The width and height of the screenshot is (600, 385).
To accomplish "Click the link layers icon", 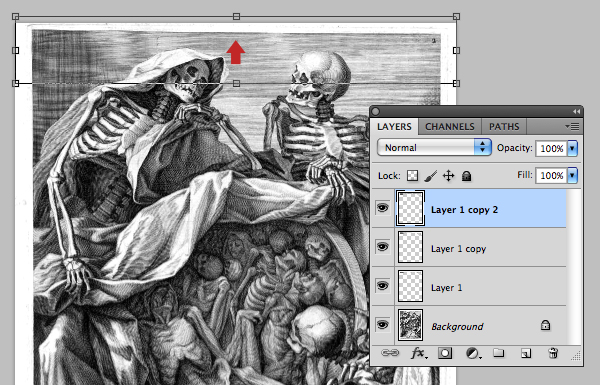I will [390, 353].
